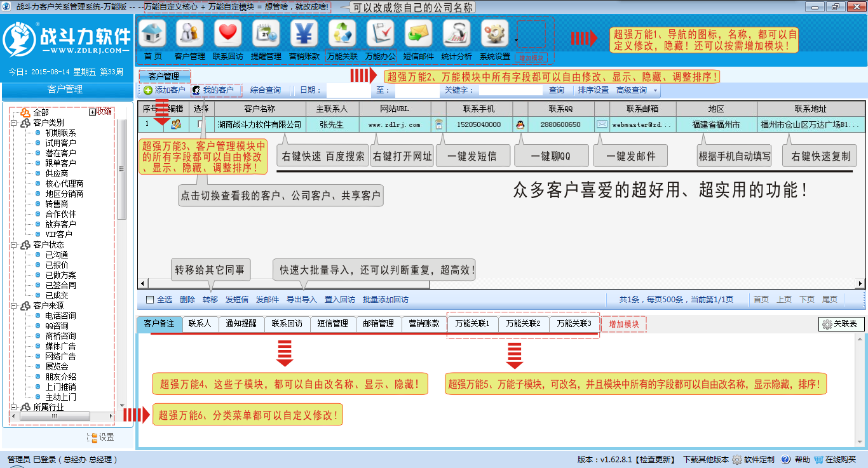Click the date start input field
This screenshot has height=468, width=868.
(348, 90)
